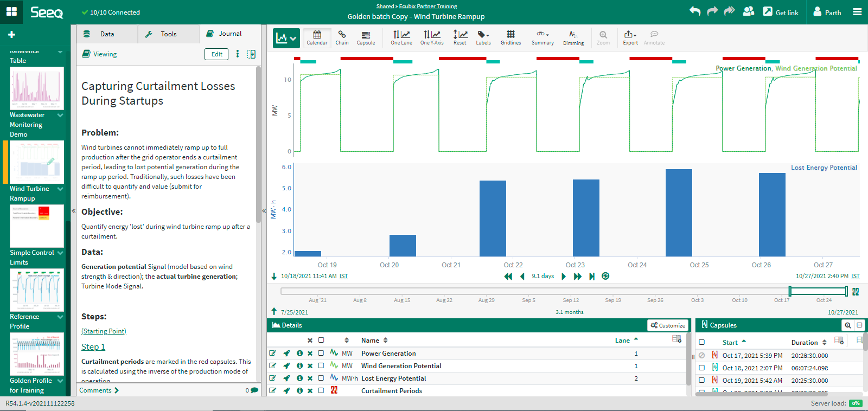Open the Customize details button
The image size is (868, 411).
[x=668, y=325]
